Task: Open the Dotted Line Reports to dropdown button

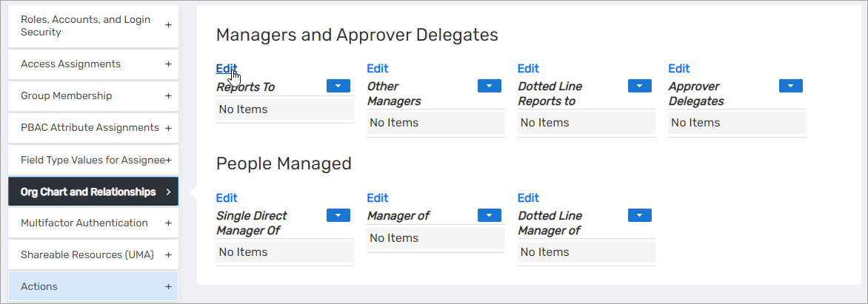Action: pos(639,86)
